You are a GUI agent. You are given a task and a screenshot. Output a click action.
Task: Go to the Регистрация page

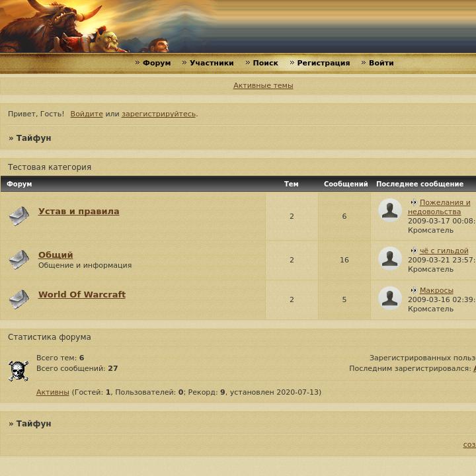[323, 63]
